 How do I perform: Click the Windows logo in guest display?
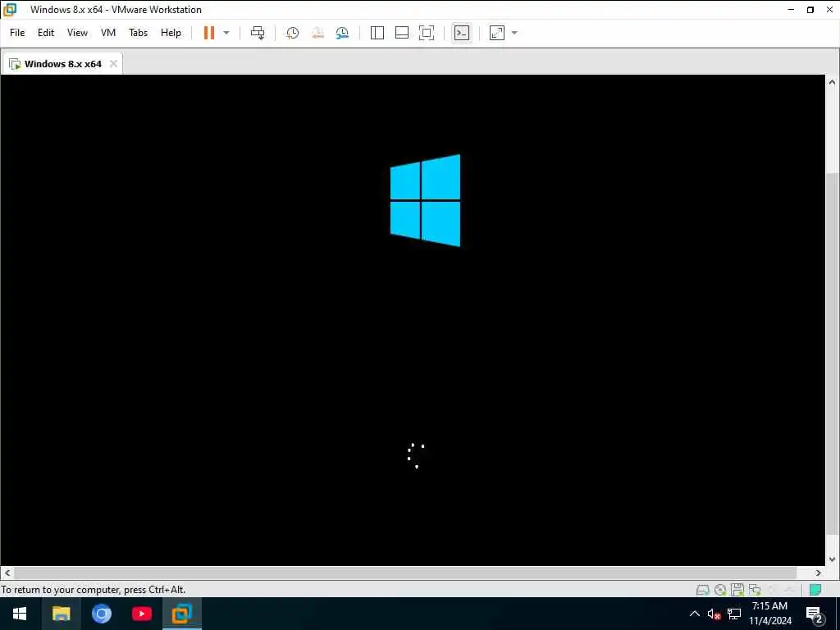point(426,200)
